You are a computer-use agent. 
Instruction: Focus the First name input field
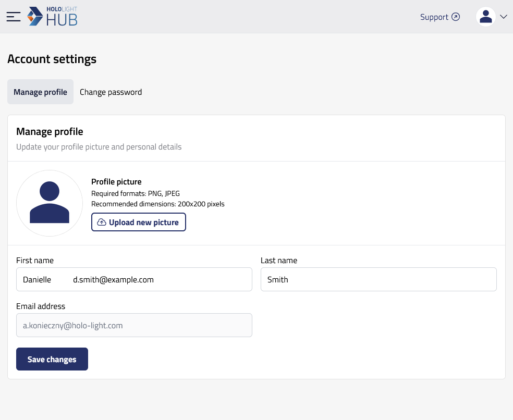(134, 279)
